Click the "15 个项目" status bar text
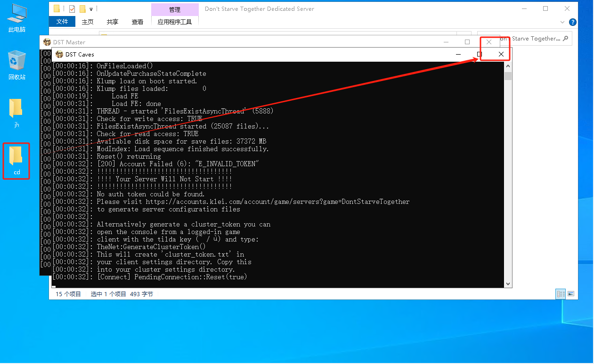 68,294
